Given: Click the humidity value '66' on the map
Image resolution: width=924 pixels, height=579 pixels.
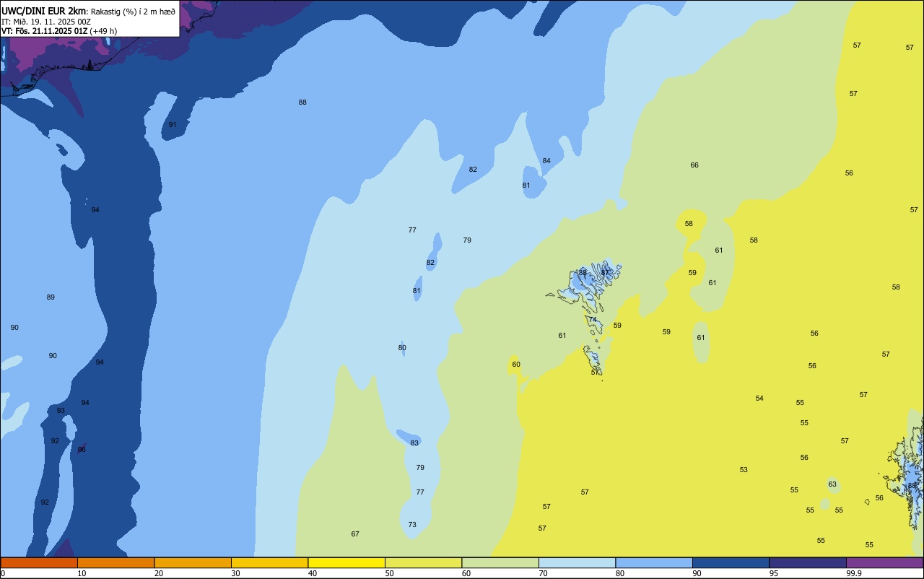Looking at the screenshot, I should (694, 165).
